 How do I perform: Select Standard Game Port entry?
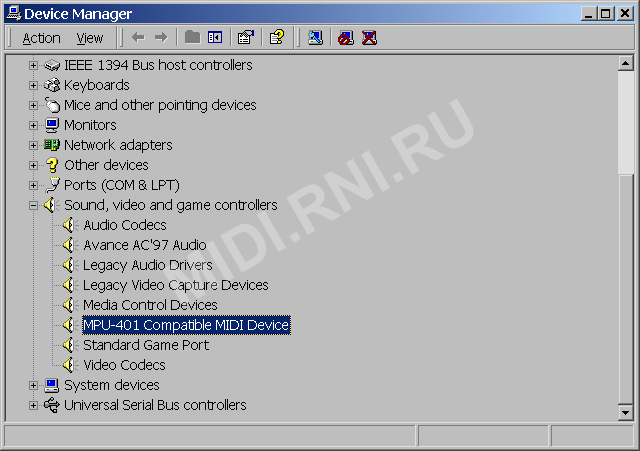tap(146, 345)
